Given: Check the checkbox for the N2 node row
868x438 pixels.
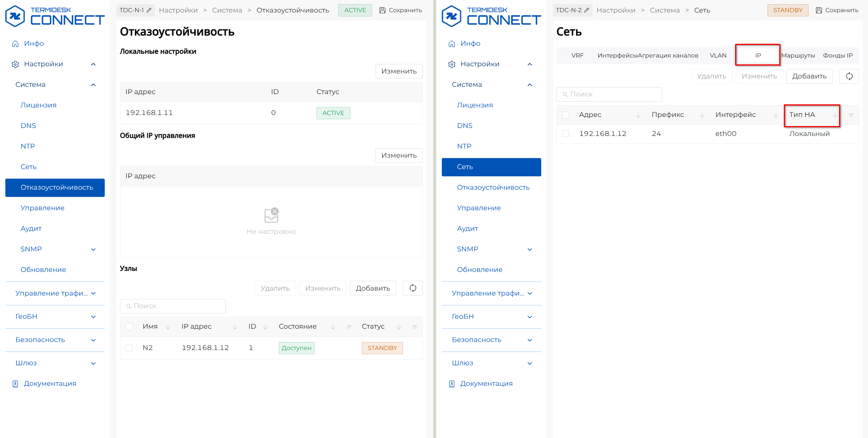Looking at the screenshot, I should tap(129, 348).
